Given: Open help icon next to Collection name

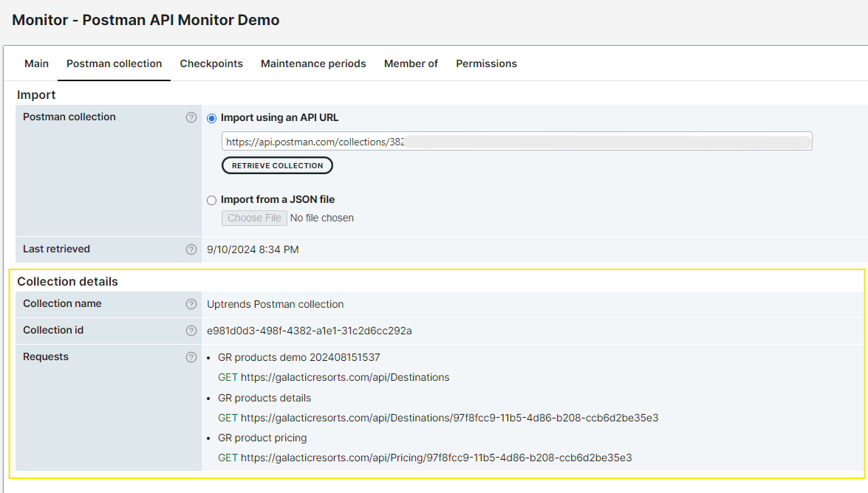Looking at the screenshot, I should tap(191, 304).
